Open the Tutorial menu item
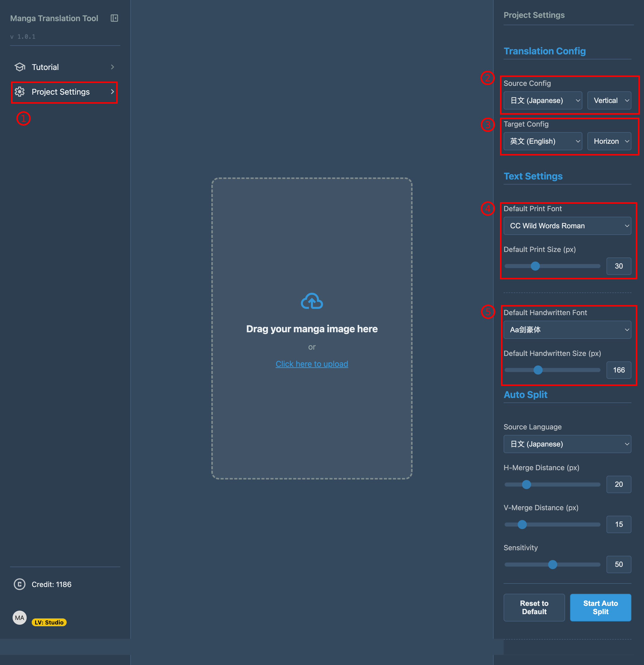 [x=65, y=67]
